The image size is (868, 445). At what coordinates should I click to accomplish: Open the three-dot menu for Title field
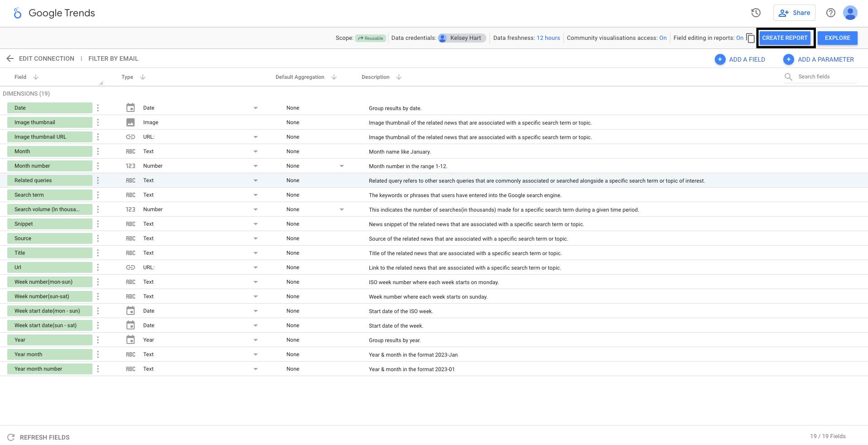(98, 253)
